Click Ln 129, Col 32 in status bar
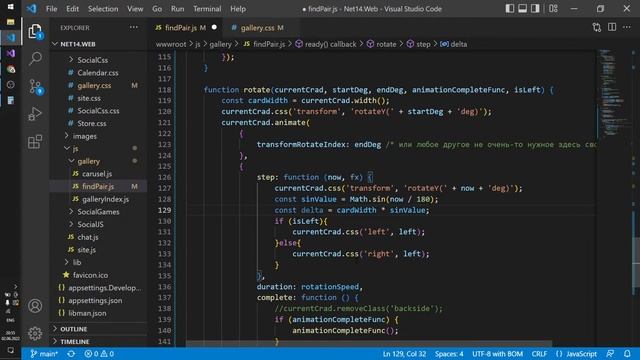 coord(404,354)
